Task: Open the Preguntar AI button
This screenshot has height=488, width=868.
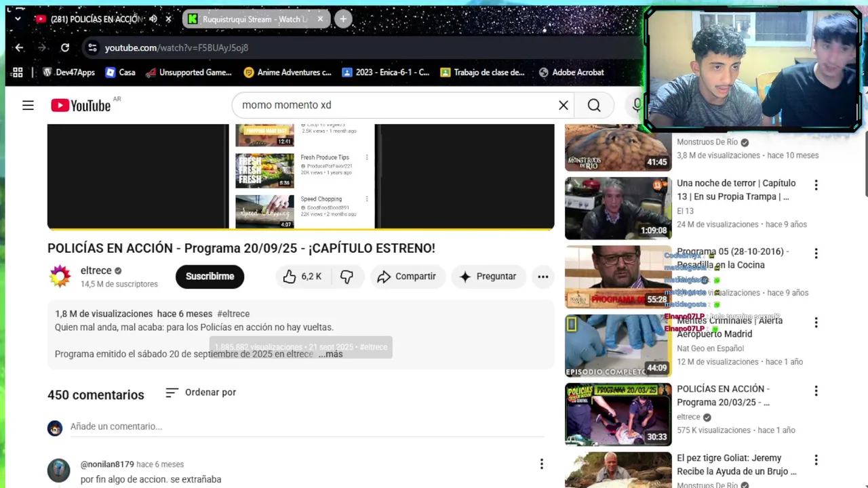Action: [x=488, y=277]
